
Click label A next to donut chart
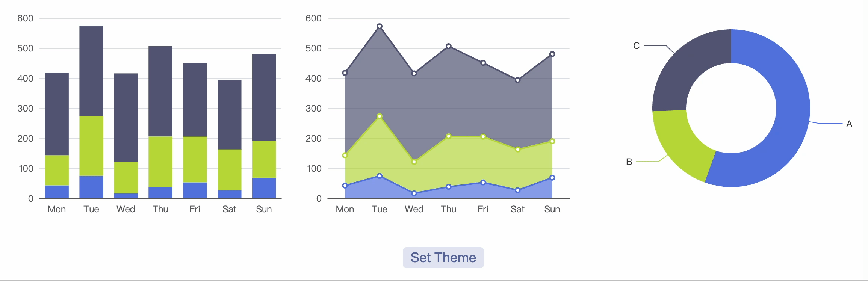[x=849, y=124]
